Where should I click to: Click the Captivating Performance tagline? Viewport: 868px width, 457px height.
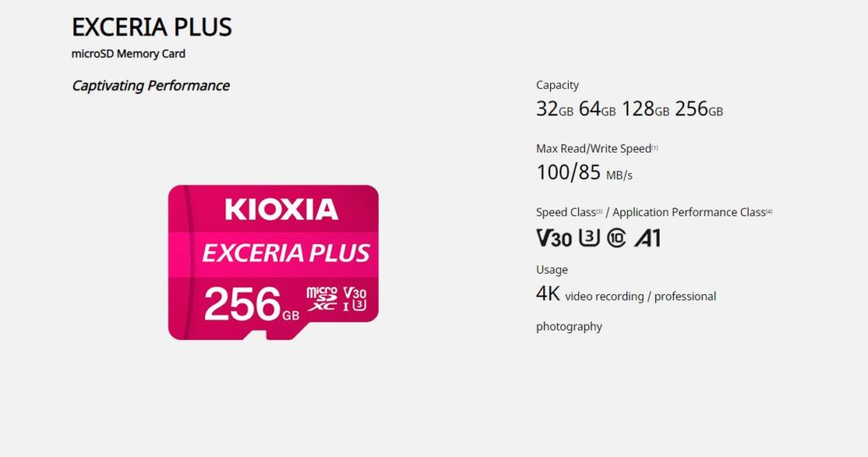(x=151, y=86)
